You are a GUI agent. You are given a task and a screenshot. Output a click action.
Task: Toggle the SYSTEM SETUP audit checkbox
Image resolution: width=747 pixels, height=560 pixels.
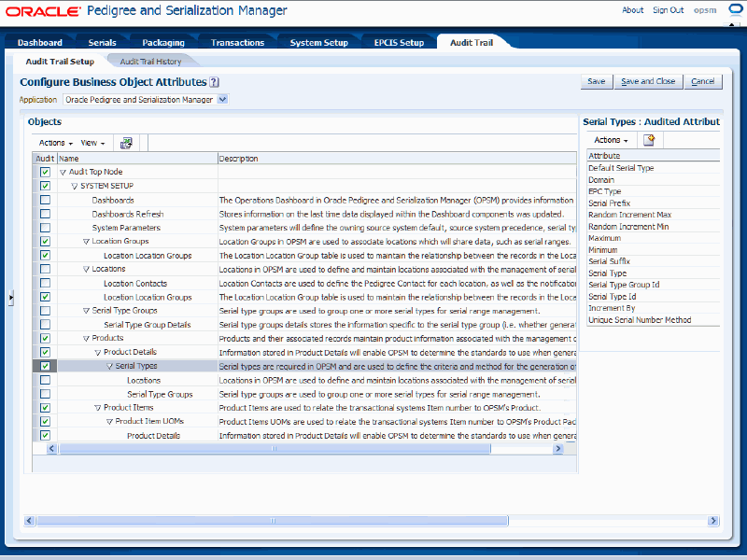point(45,186)
